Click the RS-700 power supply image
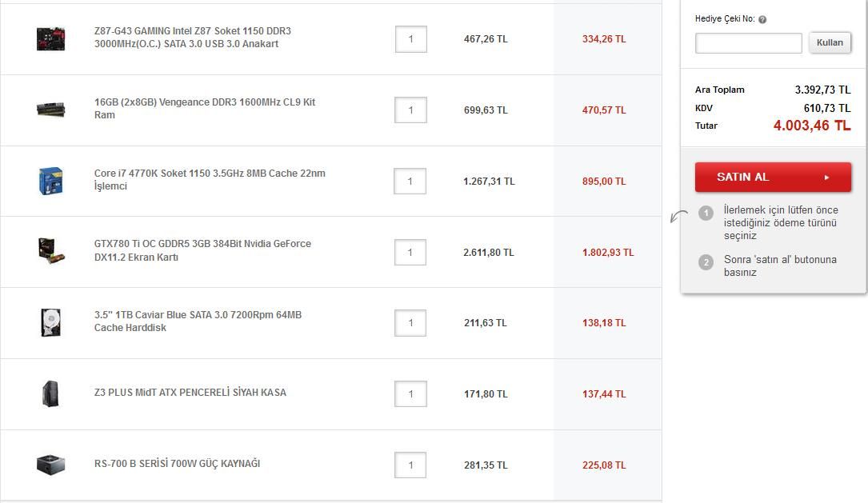This screenshot has height=503, width=868. [x=50, y=465]
